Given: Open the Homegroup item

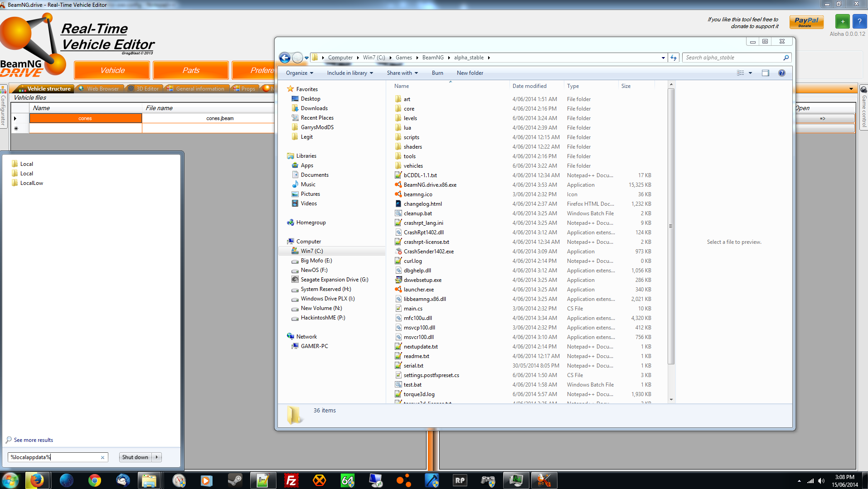Looking at the screenshot, I should (x=311, y=223).
